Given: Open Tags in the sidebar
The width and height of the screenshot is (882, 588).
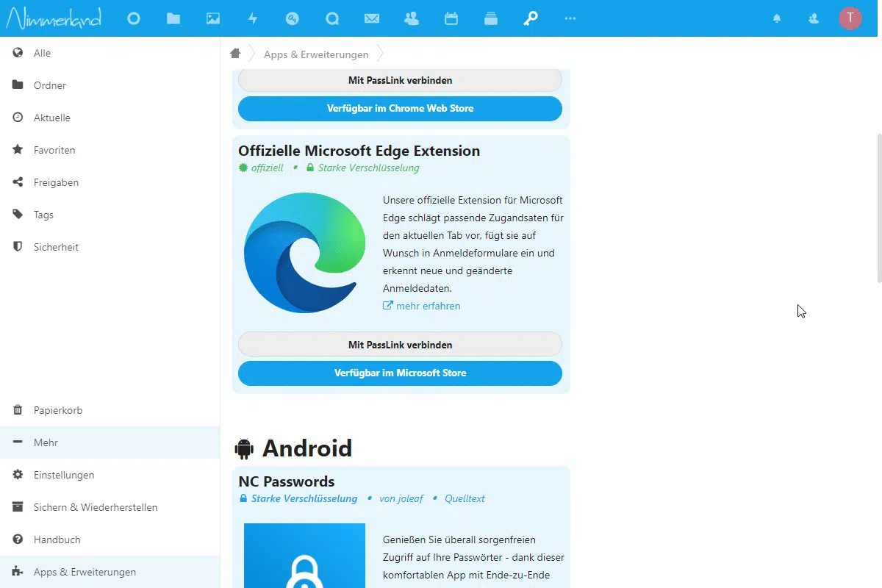Looking at the screenshot, I should point(110,215).
